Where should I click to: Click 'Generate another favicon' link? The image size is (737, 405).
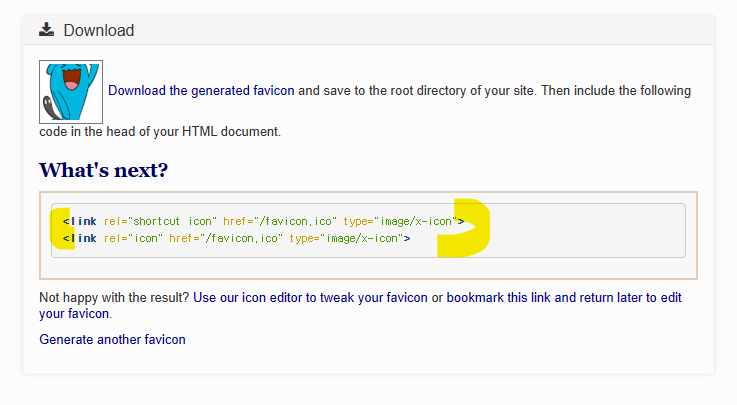[x=112, y=340]
